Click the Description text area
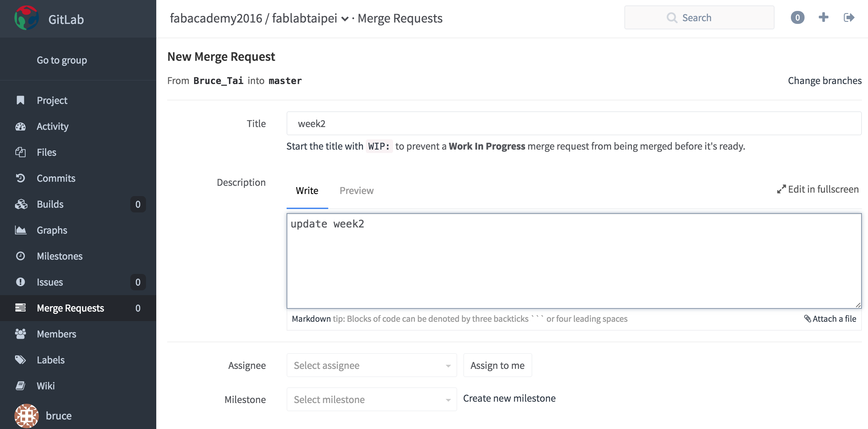Image resolution: width=868 pixels, height=429 pixels. [x=574, y=261]
